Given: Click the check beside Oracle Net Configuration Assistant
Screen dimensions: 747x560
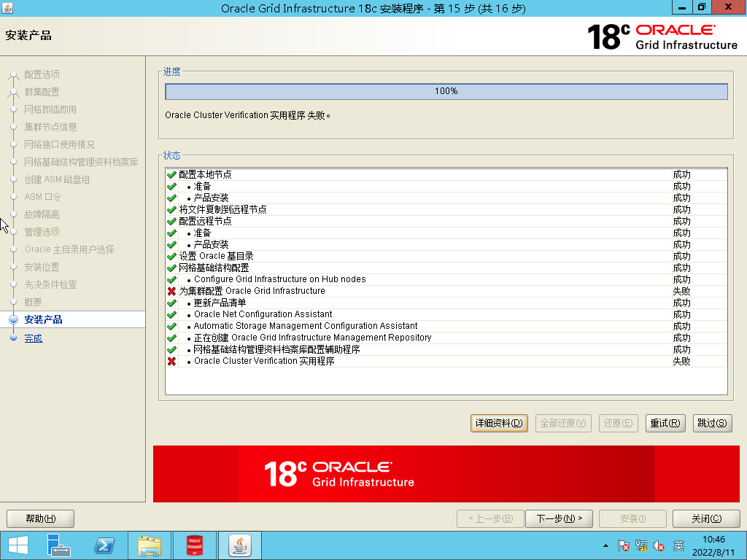Looking at the screenshot, I should point(172,314).
